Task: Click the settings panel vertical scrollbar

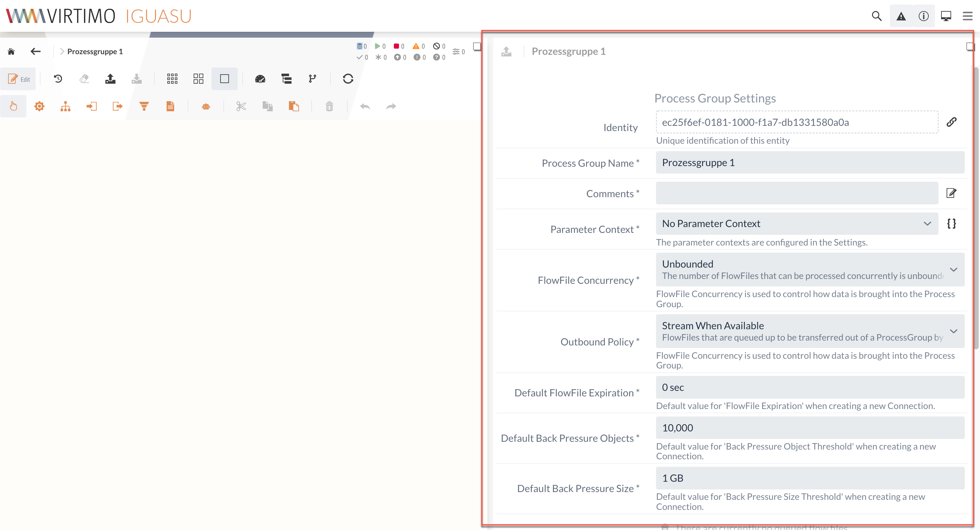Action: 976,208
